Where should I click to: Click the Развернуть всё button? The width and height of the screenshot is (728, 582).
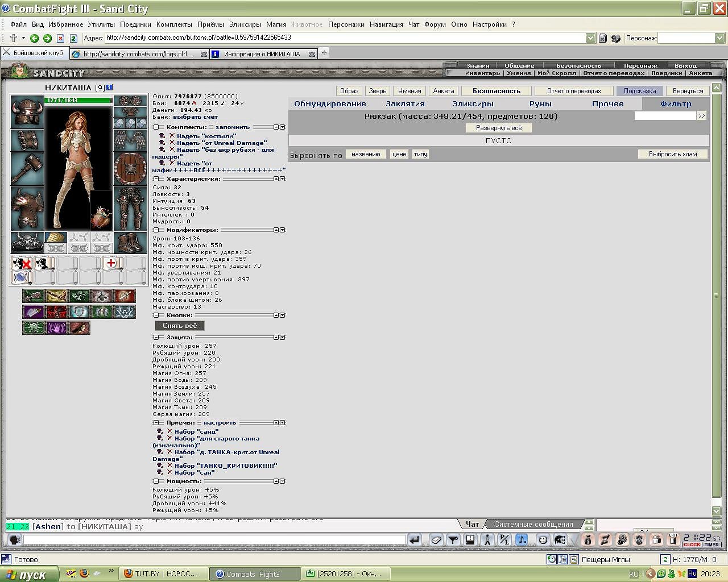tap(499, 128)
